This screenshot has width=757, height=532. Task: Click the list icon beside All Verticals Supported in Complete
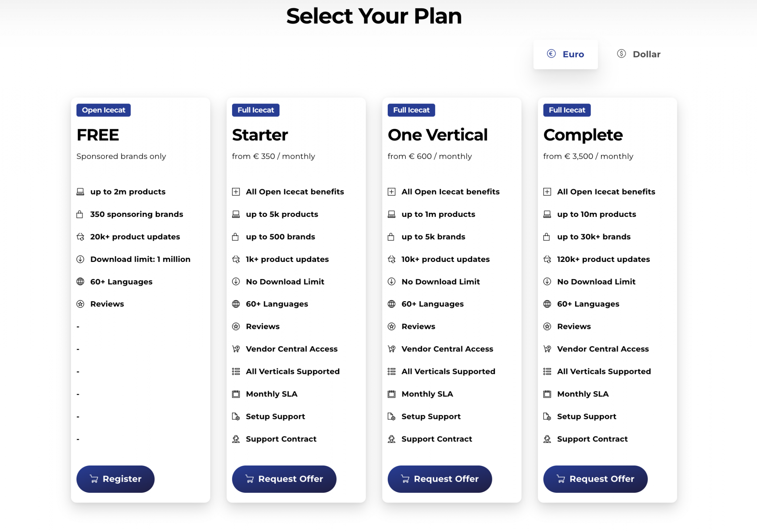click(x=547, y=371)
